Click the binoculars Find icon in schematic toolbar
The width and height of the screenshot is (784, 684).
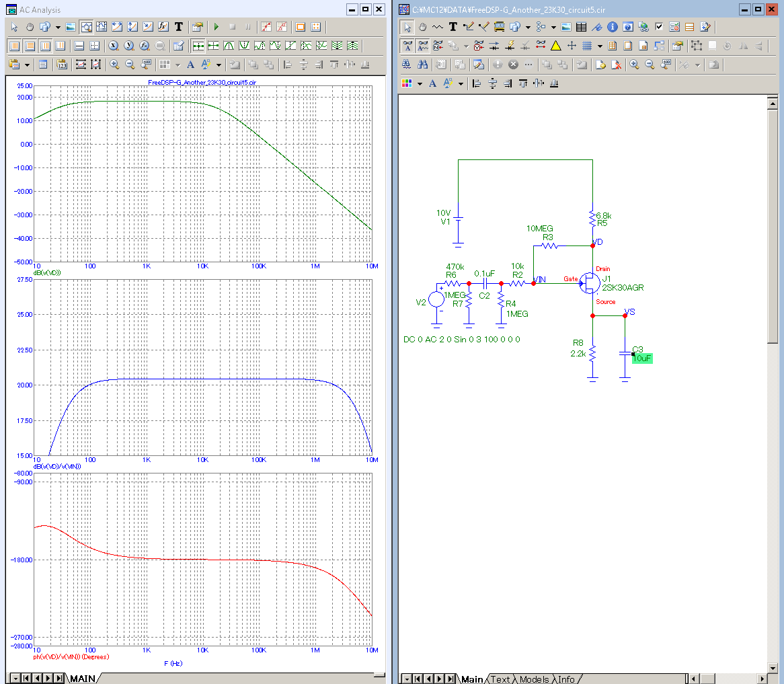[x=422, y=65]
